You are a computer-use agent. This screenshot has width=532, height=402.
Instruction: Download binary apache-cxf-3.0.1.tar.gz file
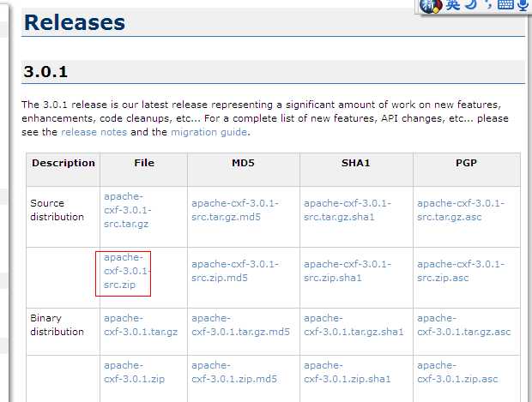[x=141, y=325]
